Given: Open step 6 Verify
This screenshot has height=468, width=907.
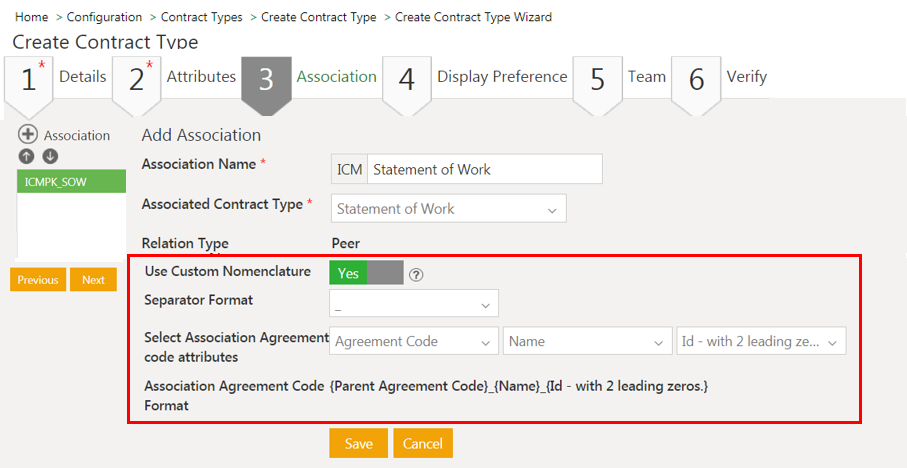Looking at the screenshot, I should [x=720, y=78].
